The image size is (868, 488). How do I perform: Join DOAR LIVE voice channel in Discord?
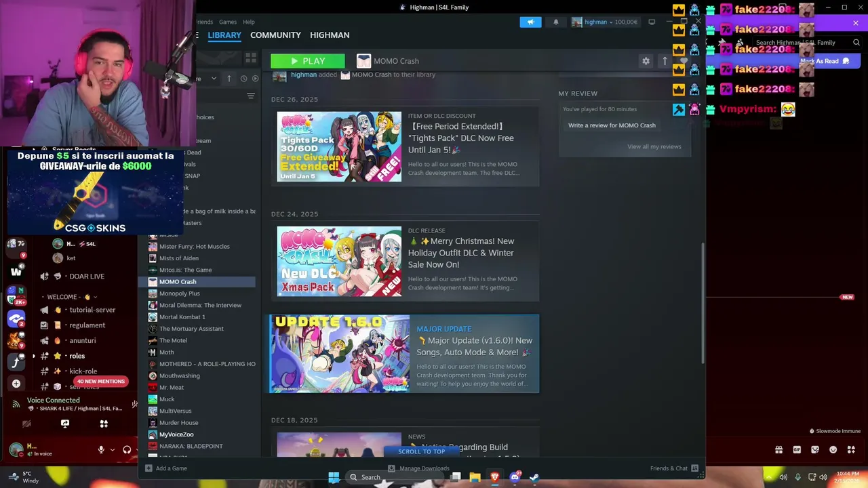(x=88, y=277)
